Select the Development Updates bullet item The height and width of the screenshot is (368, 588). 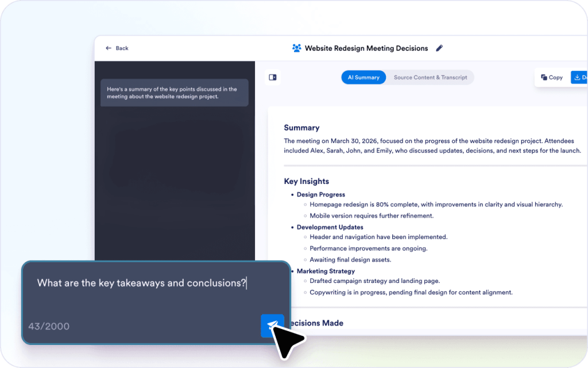pos(330,227)
